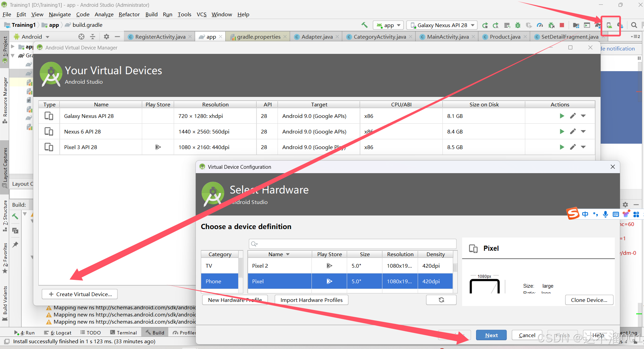Click the collapse all icon in Project panel
Screen dimensions: 644x349
93,37
